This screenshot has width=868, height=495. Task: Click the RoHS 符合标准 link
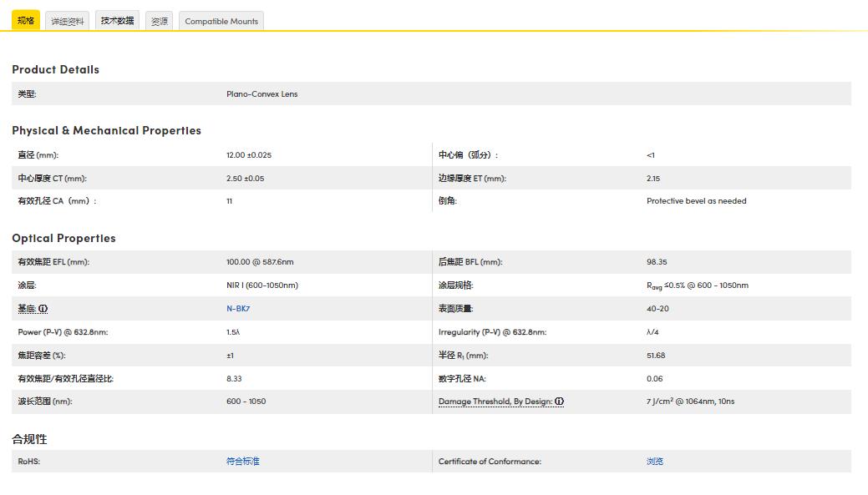coord(242,462)
